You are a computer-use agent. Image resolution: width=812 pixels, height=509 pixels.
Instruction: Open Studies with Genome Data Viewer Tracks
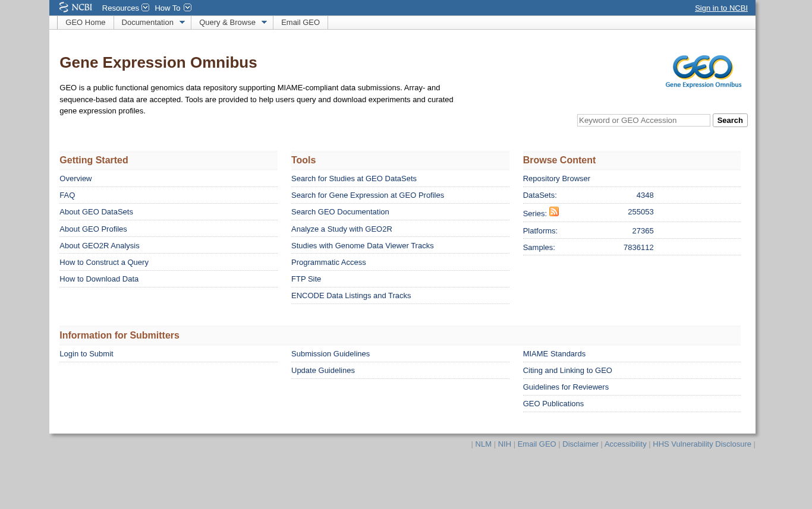pos(363,246)
